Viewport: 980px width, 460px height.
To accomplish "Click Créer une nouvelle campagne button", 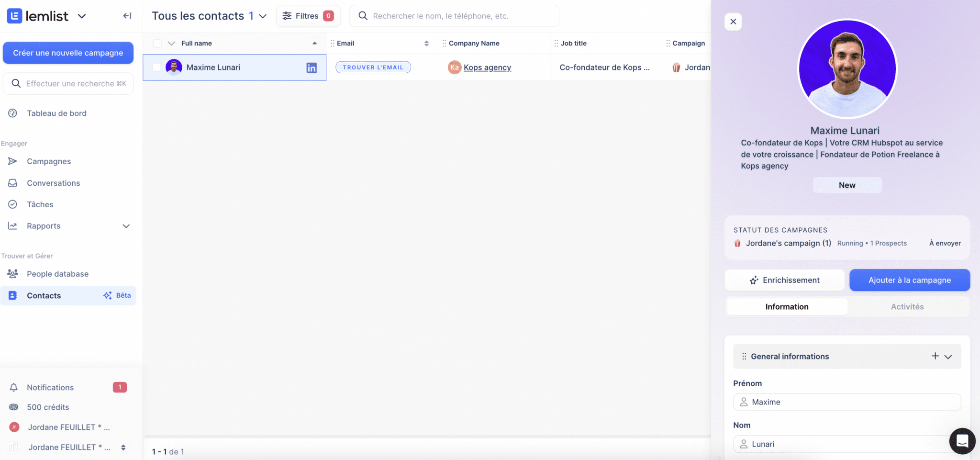I will tap(68, 53).
